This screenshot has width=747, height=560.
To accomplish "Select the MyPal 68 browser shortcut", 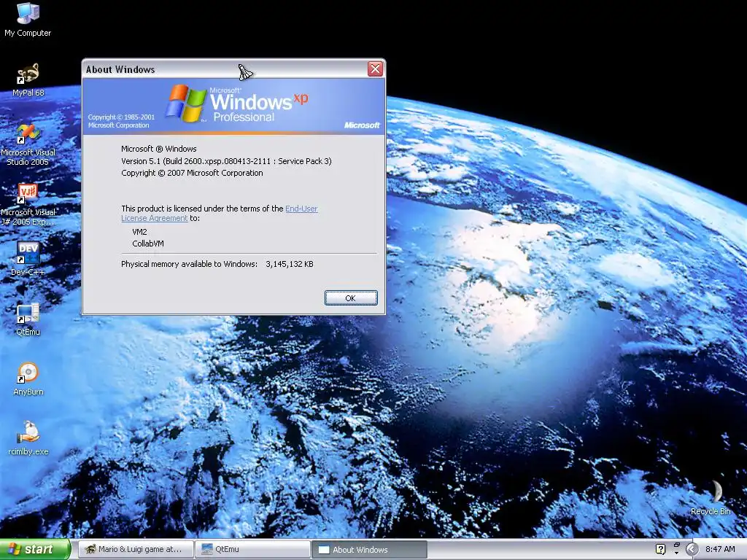I will point(28,79).
